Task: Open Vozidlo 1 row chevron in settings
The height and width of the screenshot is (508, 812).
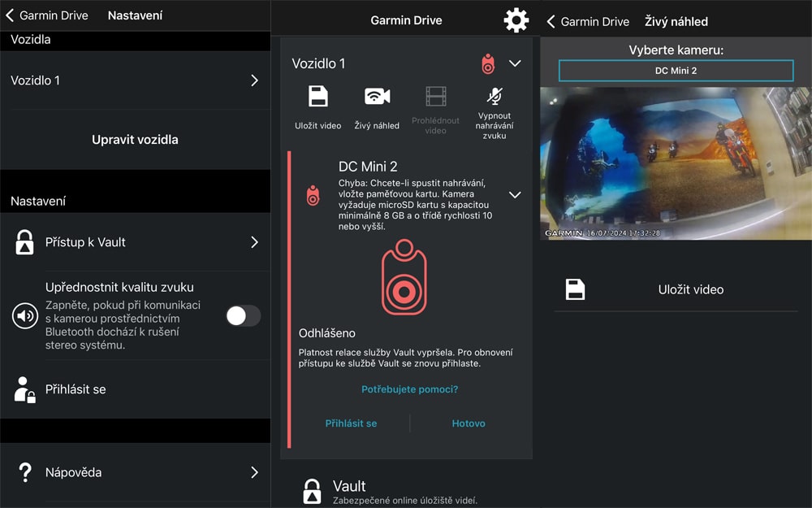Action: click(254, 80)
